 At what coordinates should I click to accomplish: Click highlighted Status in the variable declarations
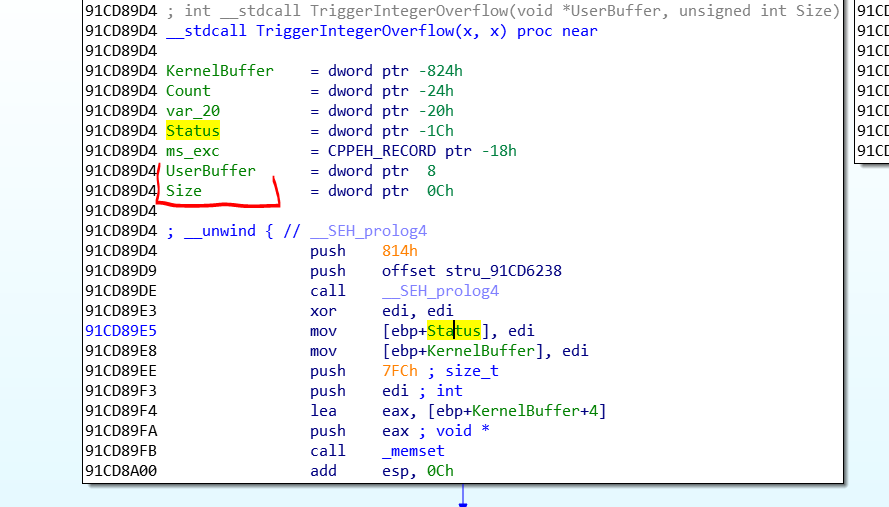click(192, 131)
